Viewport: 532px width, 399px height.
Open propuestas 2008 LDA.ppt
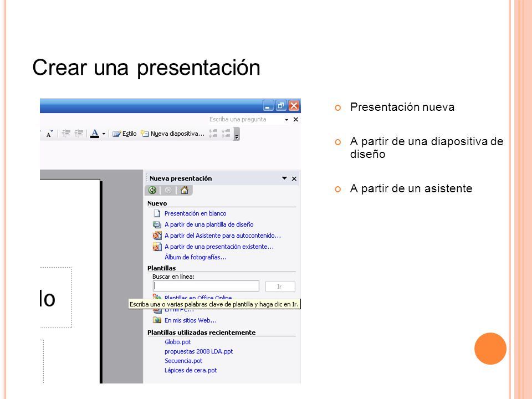pyautogui.click(x=198, y=351)
